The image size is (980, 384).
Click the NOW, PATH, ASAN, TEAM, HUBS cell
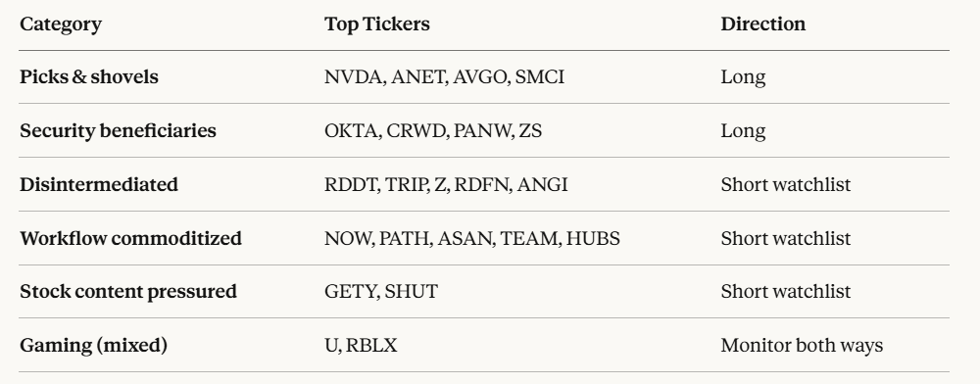click(x=472, y=238)
